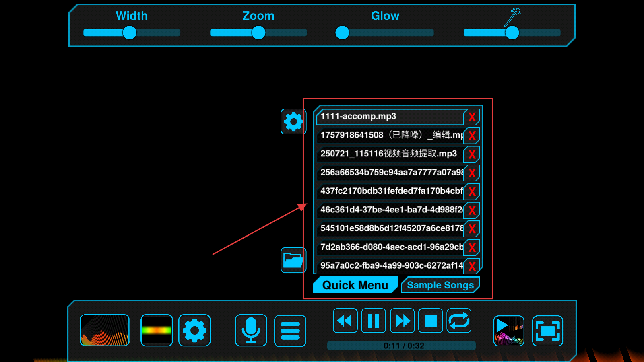Rewind to the previous track
The image size is (644, 362).
pos(345,321)
